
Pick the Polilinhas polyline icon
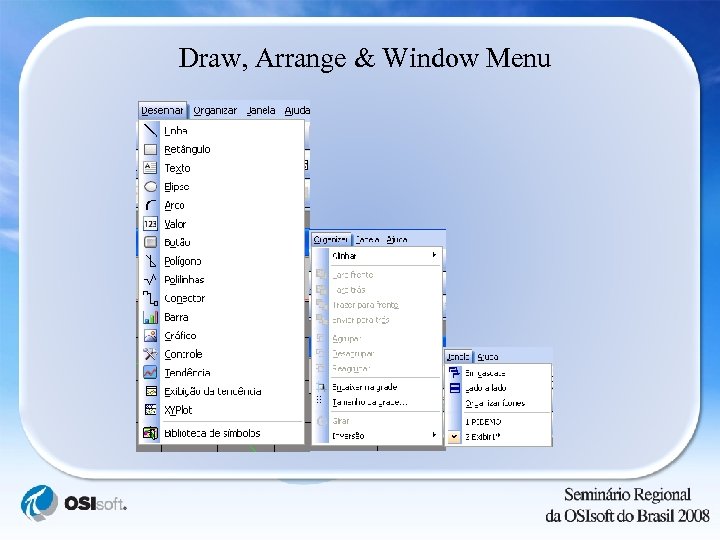tap(150, 279)
